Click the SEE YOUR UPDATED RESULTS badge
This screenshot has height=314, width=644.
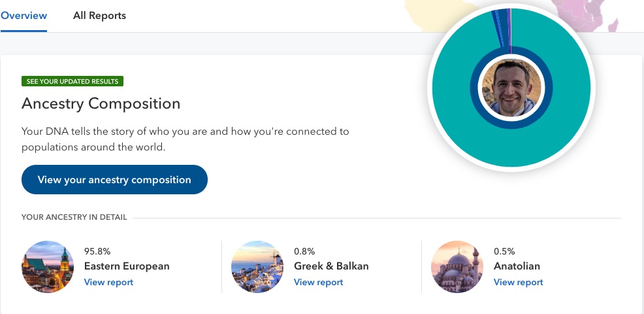(x=72, y=82)
